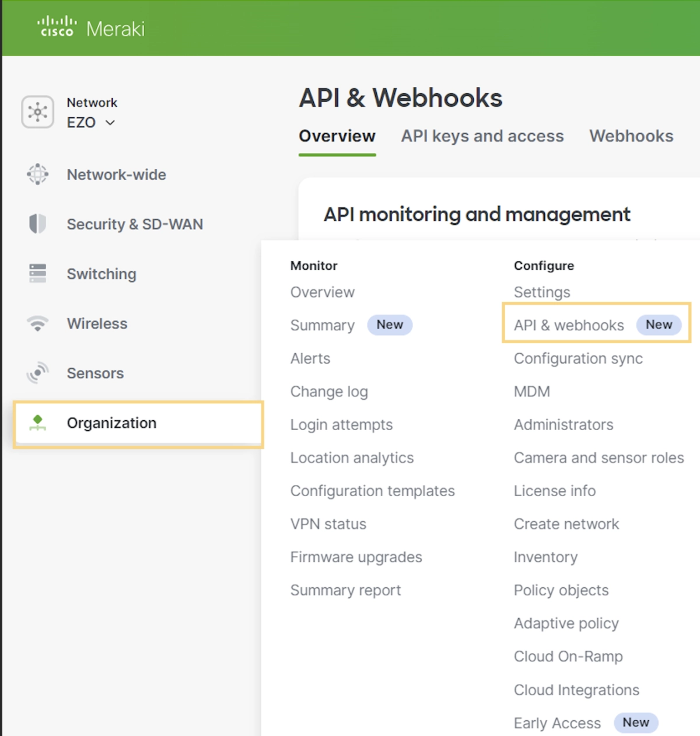Click the network hub icon beside EZO
The height and width of the screenshot is (736, 700).
(x=37, y=112)
